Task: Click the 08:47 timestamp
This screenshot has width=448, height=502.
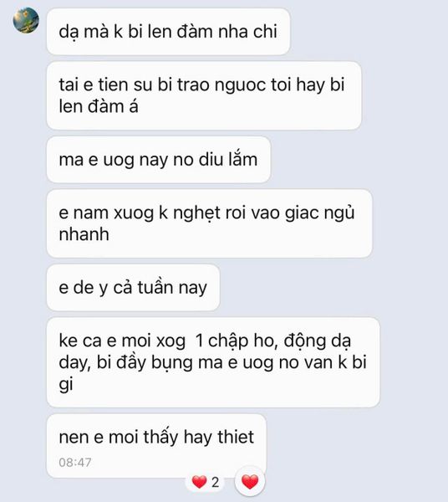Action: tap(75, 463)
